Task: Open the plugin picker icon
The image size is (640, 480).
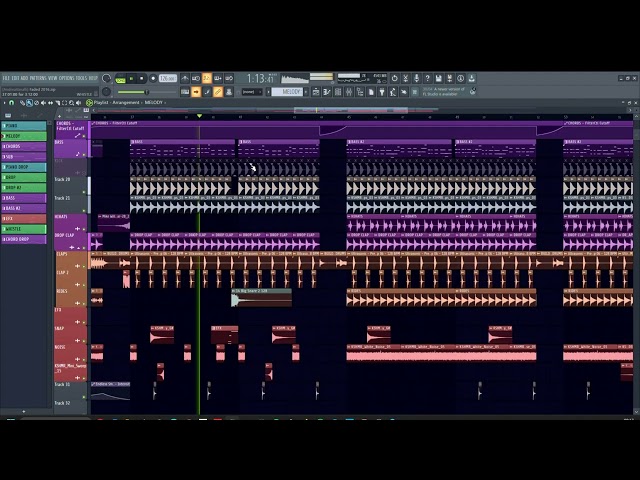Action: point(382,92)
